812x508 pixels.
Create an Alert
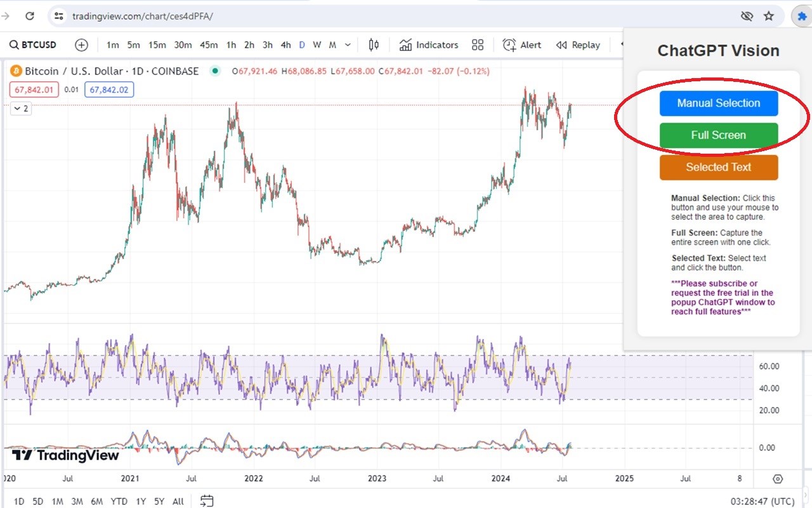click(522, 45)
